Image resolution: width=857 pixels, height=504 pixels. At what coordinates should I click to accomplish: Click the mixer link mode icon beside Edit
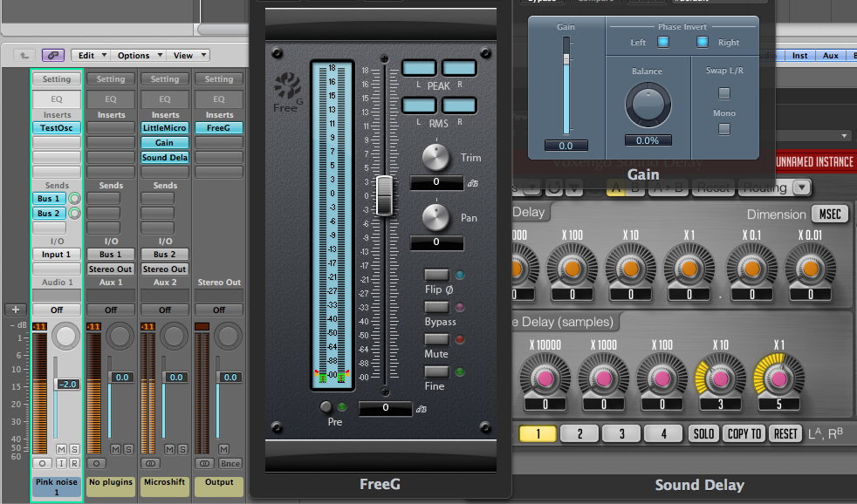[x=53, y=55]
